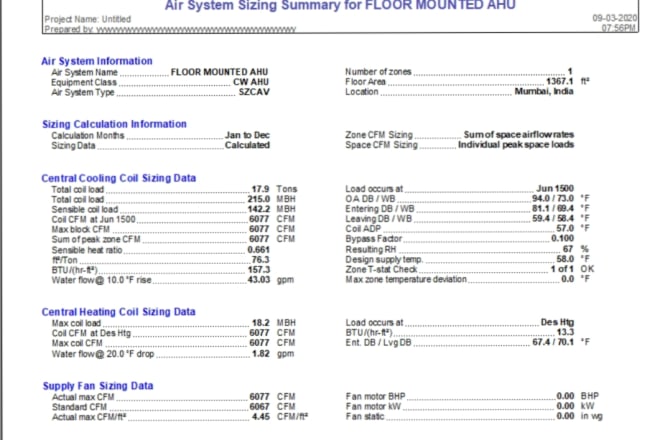Click the date '09-03-2020' in header
660x440 pixels.
(x=615, y=18)
